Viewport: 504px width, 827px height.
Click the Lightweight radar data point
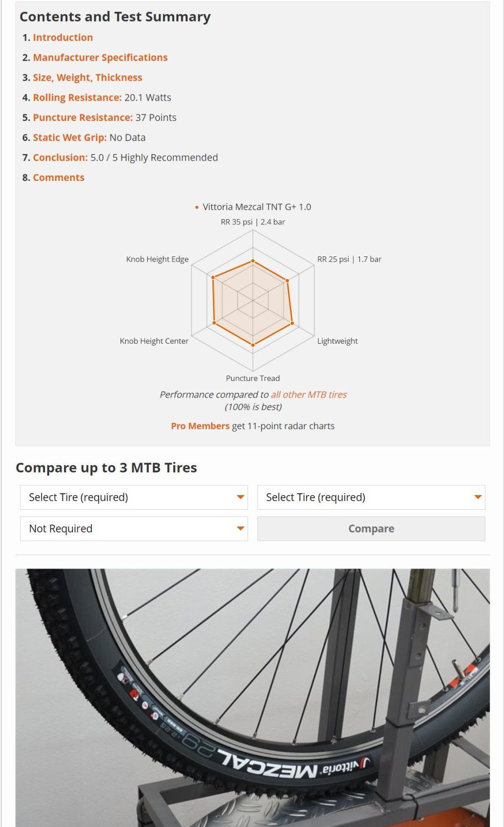coord(292,323)
